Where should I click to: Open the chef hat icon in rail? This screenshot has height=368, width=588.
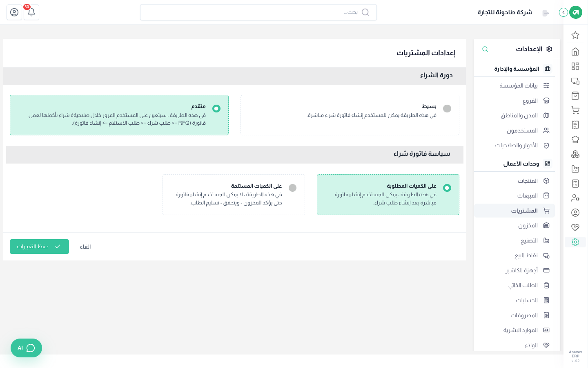[575, 139]
